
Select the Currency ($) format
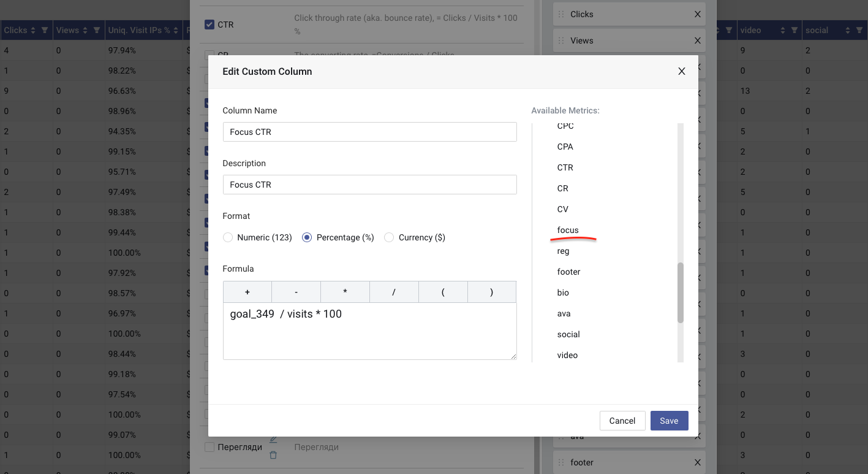389,237
